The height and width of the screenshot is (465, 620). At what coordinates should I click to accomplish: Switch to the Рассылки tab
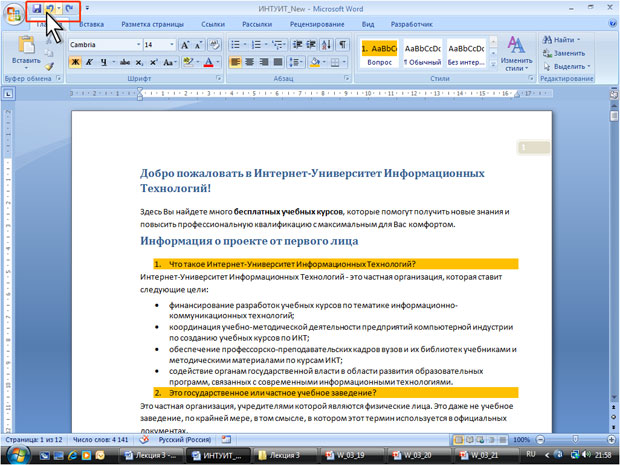pos(257,24)
